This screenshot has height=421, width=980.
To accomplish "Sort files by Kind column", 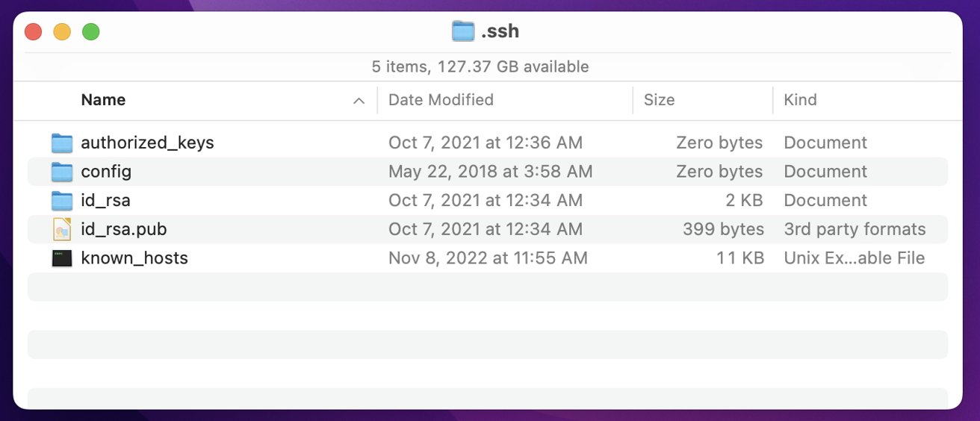I will (x=800, y=100).
